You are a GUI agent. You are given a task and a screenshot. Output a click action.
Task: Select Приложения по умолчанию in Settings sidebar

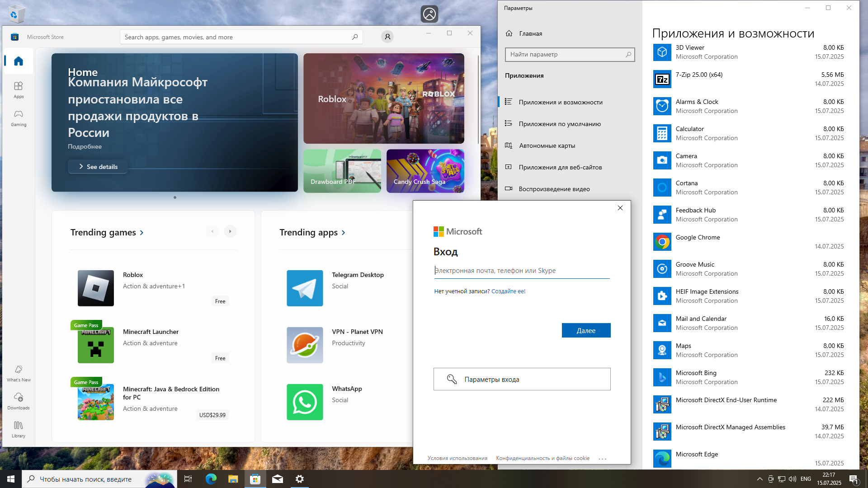pyautogui.click(x=570, y=124)
